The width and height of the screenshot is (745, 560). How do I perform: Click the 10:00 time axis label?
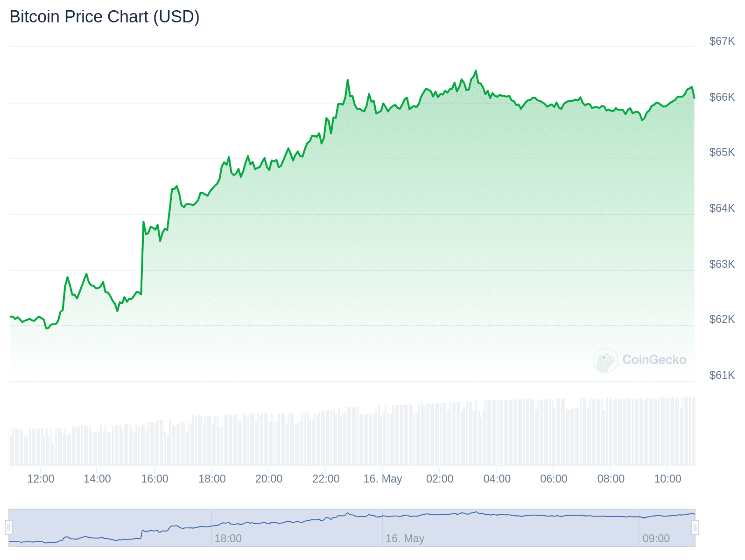(668, 479)
